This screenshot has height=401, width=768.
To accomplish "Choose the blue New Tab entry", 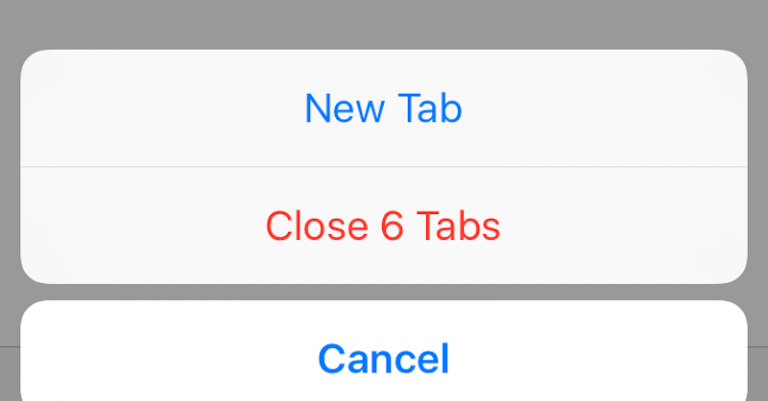I will (384, 108).
